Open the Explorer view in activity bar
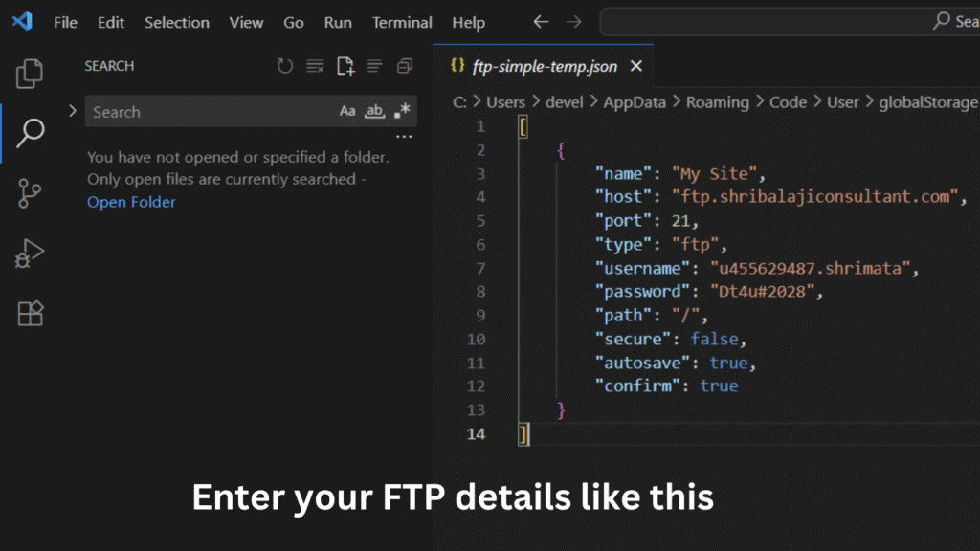The height and width of the screenshot is (551, 980). [x=31, y=74]
